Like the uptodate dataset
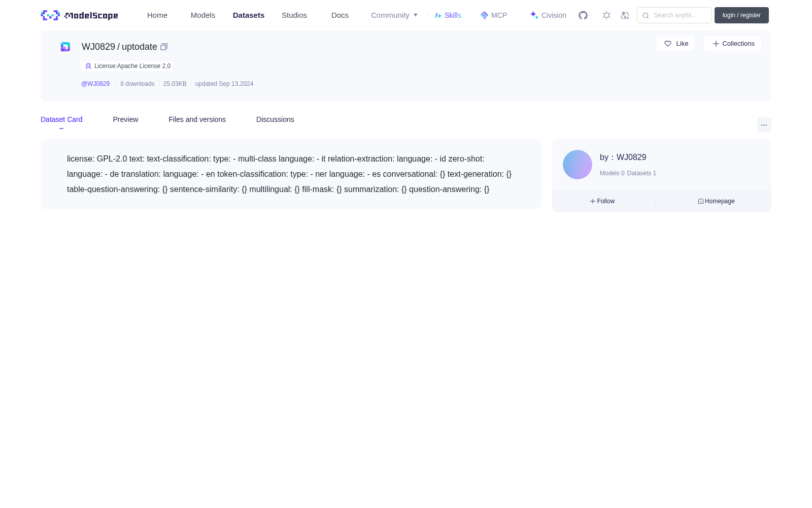 coord(675,44)
